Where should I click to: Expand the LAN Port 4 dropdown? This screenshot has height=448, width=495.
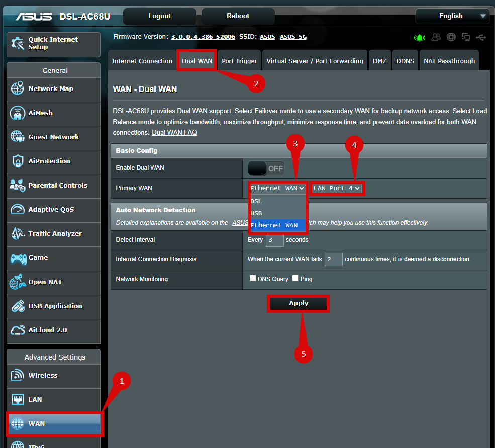pyautogui.click(x=337, y=188)
